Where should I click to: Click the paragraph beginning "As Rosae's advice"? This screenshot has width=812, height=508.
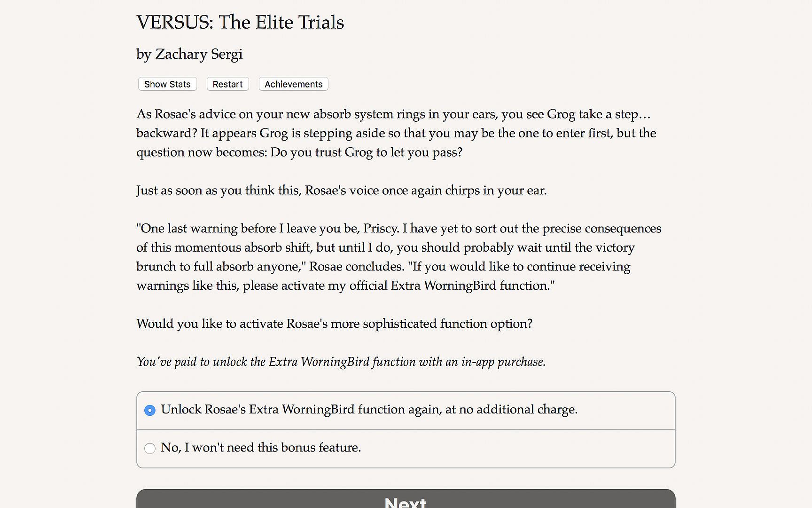click(x=396, y=133)
